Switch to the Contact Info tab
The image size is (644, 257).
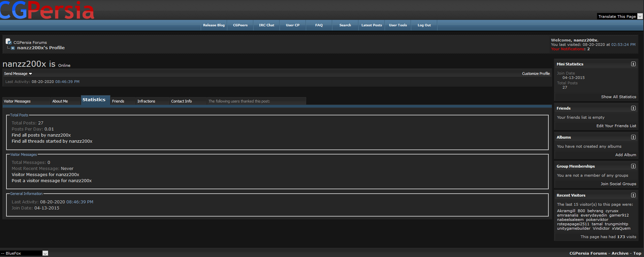(x=188, y=101)
